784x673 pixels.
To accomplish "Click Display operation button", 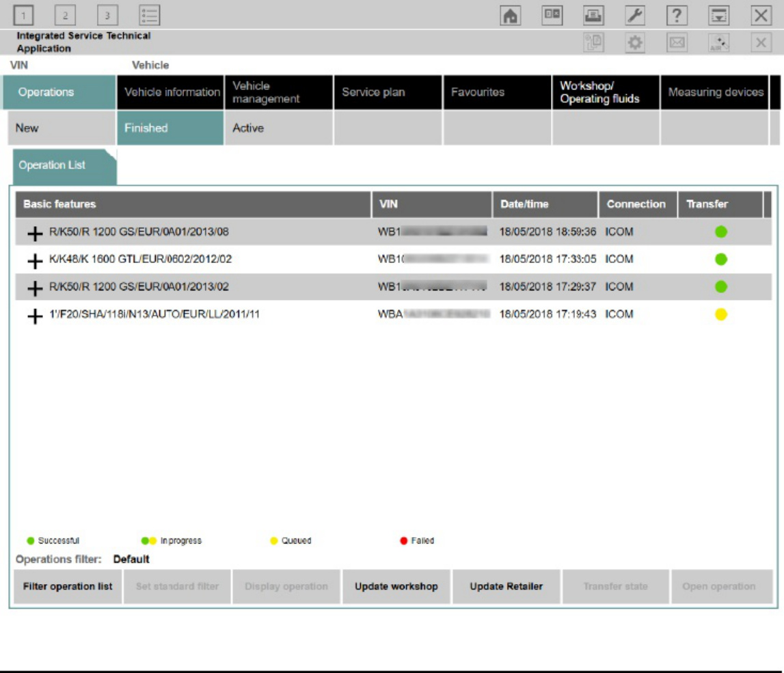I will click(x=286, y=586).
